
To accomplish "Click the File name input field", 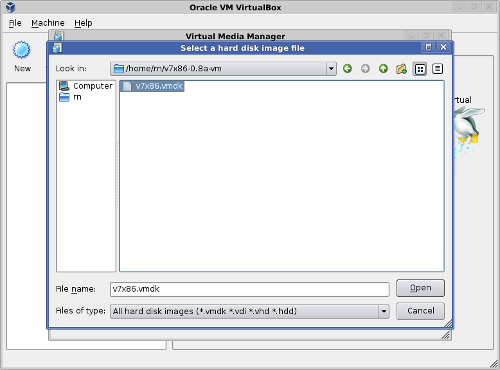I will pyautogui.click(x=249, y=289).
